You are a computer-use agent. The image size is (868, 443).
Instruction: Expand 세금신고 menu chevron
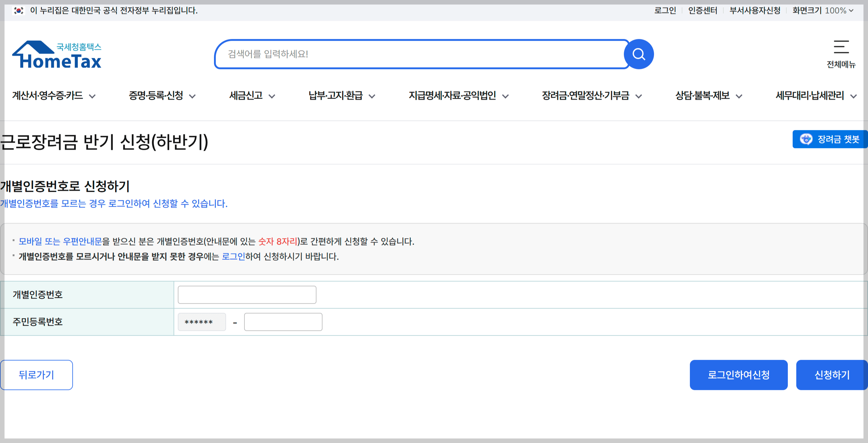[x=272, y=97]
